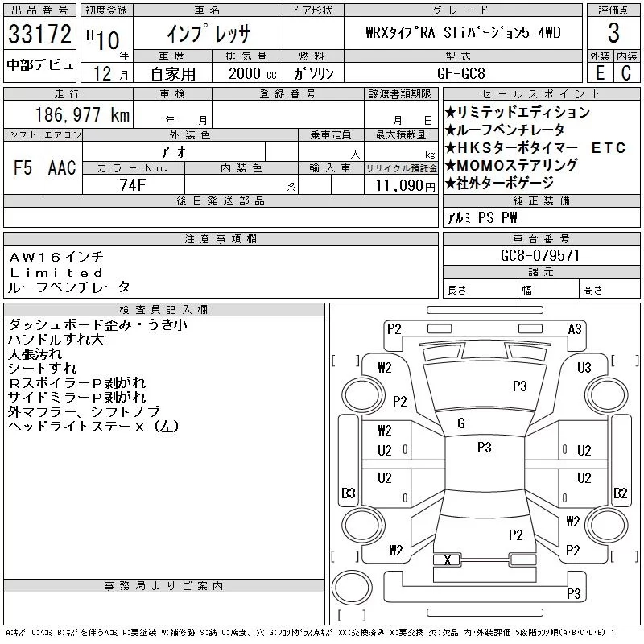Select the shift type F5
The image size is (644, 644).
[23, 167]
